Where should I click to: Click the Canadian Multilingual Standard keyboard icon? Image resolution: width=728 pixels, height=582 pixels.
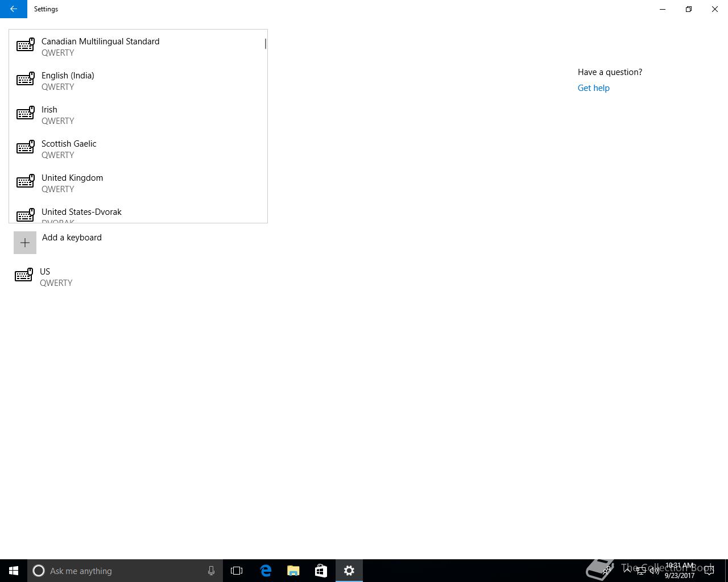[x=25, y=45]
